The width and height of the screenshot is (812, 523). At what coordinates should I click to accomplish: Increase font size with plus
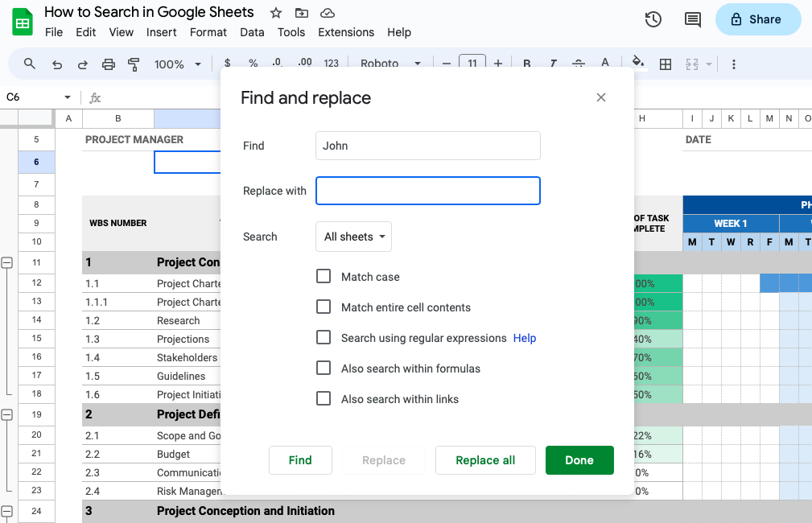pos(497,64)
